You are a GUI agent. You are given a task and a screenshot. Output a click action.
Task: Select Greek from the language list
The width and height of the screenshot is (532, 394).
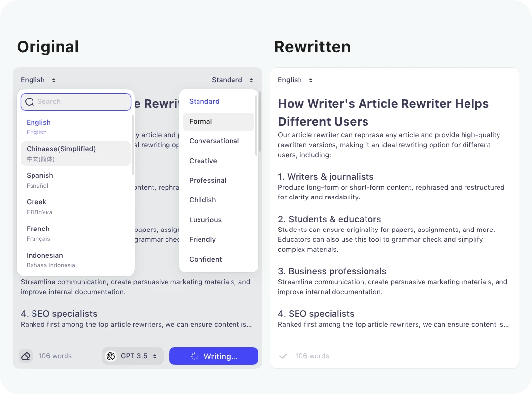36,206
